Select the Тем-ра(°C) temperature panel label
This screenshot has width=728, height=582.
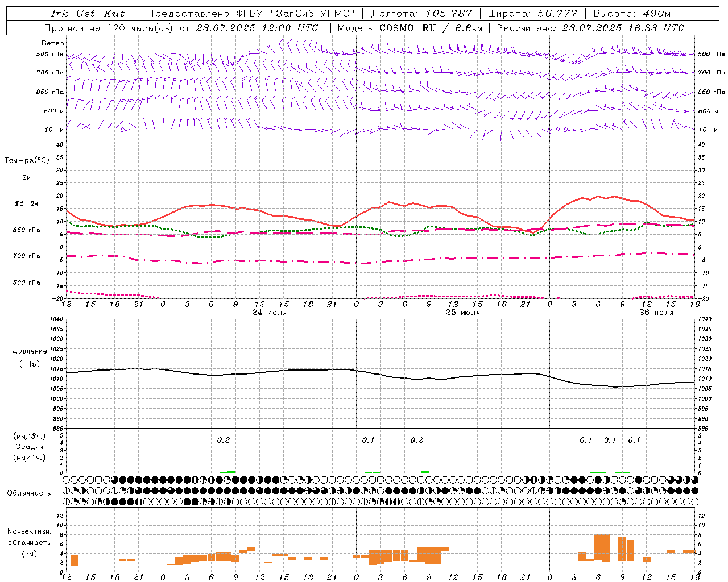27,161
